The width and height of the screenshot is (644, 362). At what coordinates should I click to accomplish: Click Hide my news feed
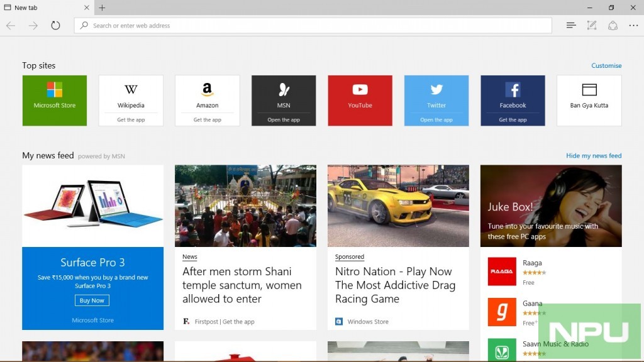pos(594,156)
